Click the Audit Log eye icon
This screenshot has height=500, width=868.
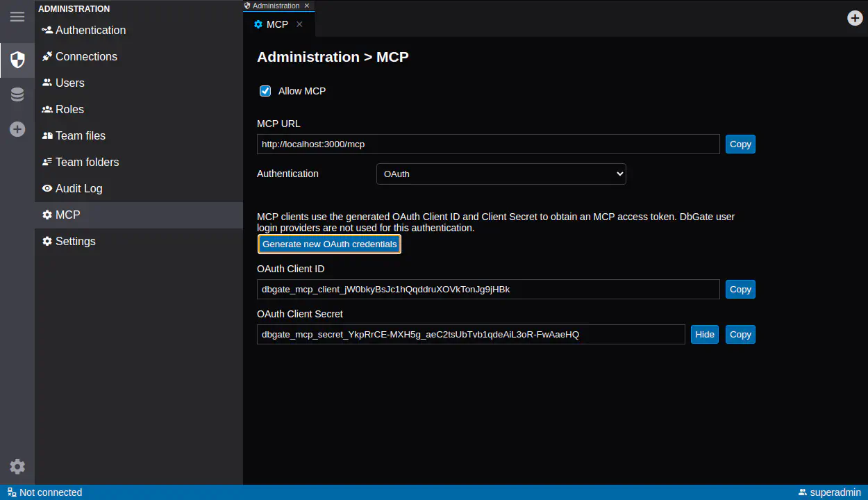point(47,188)
